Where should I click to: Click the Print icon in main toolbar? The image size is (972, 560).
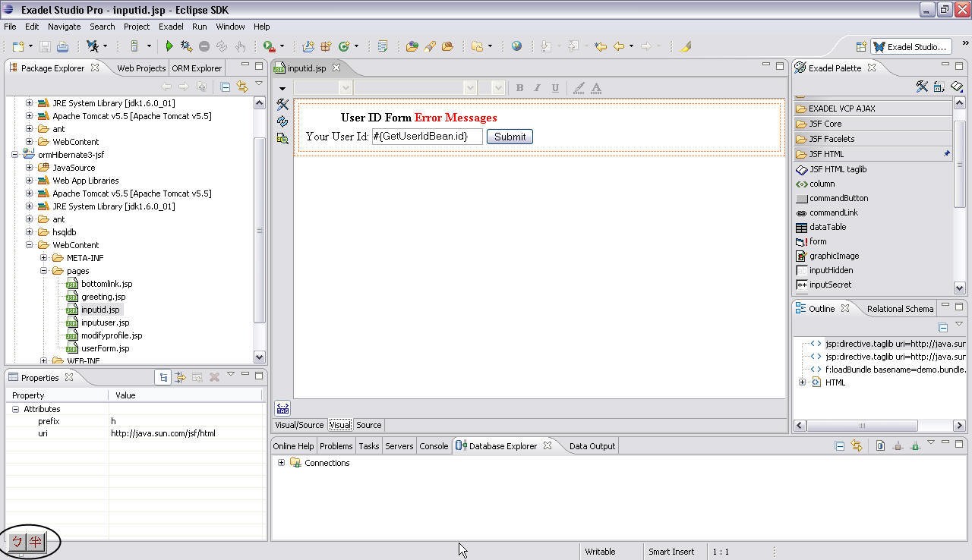tap(62, 46)
